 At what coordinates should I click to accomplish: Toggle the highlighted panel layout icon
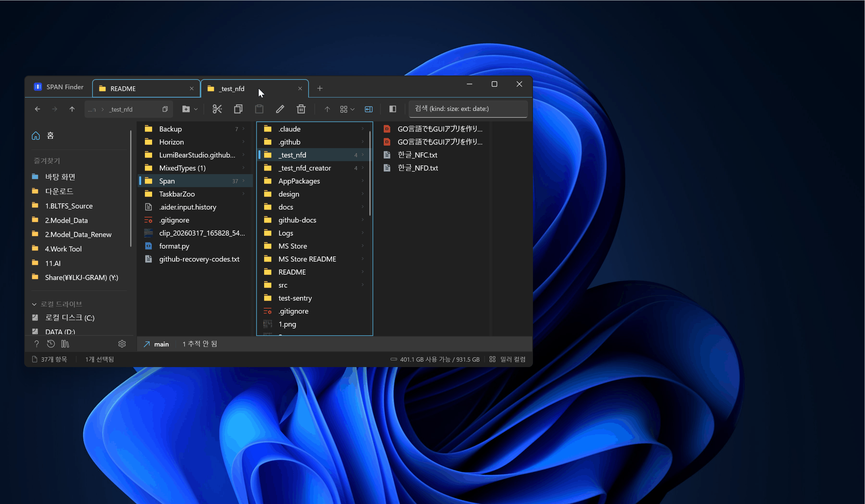(369, 109)
